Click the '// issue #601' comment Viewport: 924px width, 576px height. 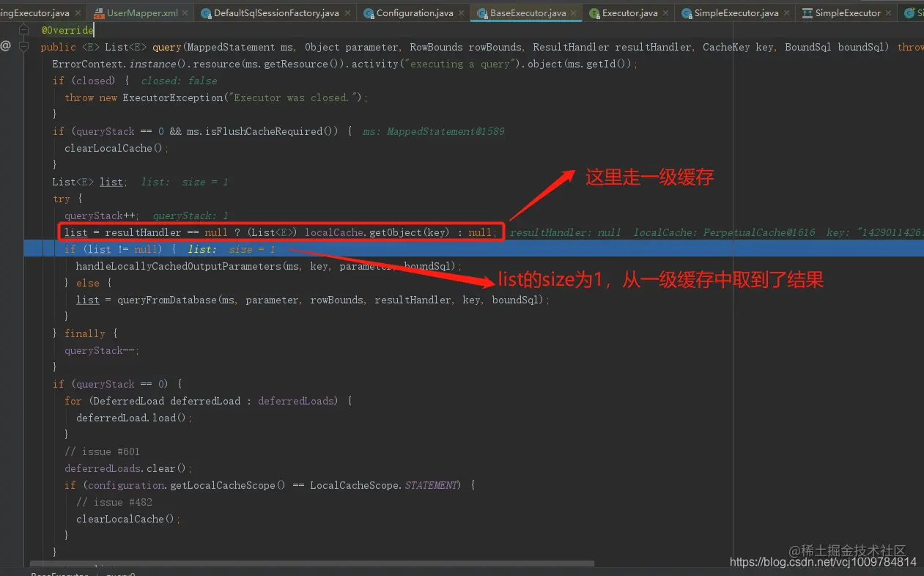click(x=102, y=451)
